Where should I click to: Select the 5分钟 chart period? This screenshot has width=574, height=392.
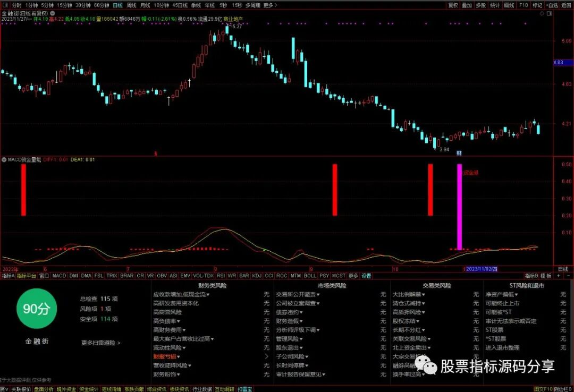(x=47, y=5)
